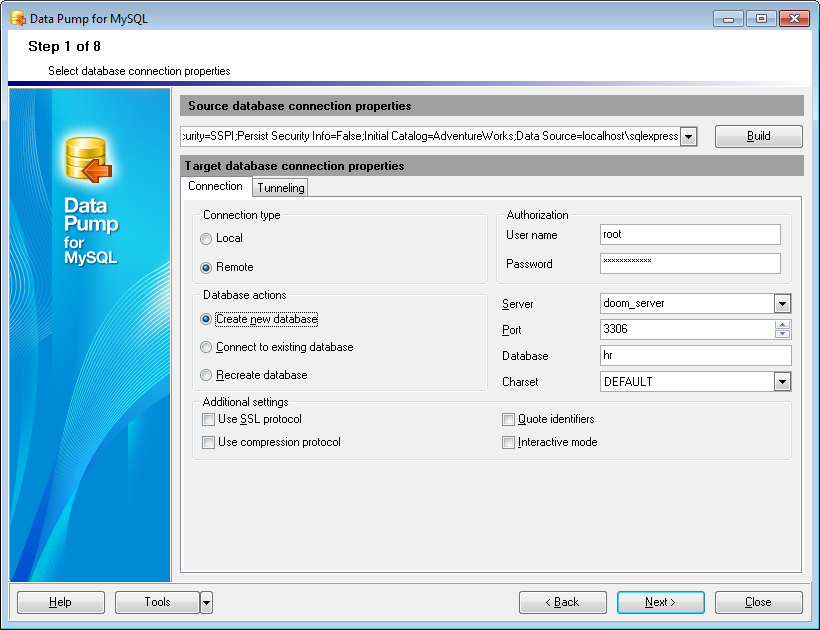Click the database logo in the sidebar
820x630 pixels.
88,159
